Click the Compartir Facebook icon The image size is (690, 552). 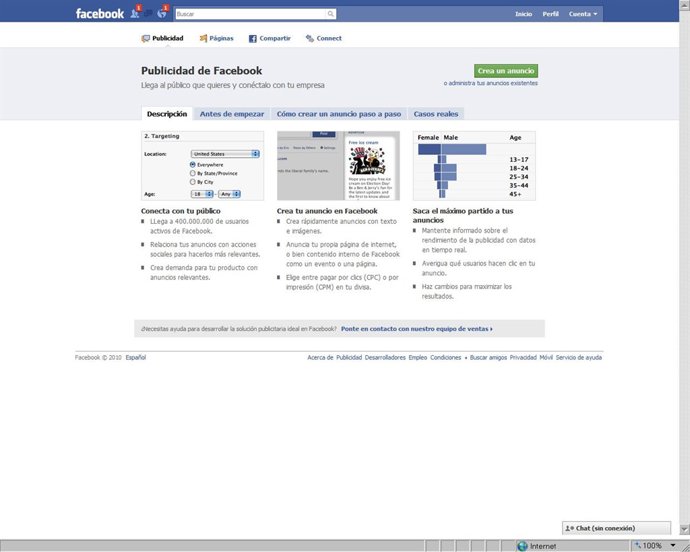(253, 39)
